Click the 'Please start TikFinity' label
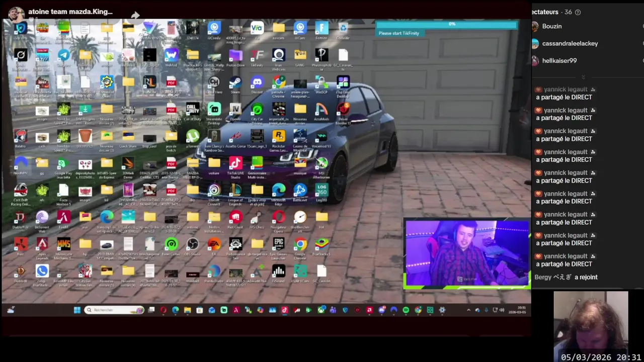The height and width of the screenshot is (362, 644). coord(399,33)
